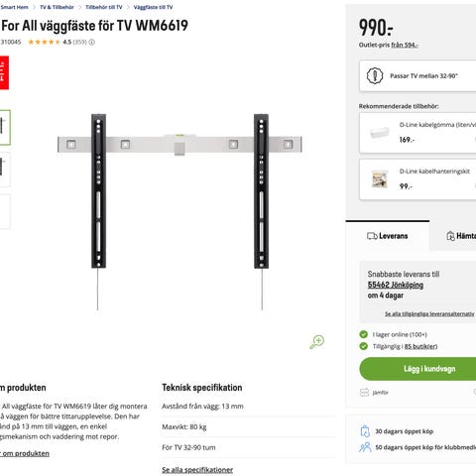
Task: Switch to the Hämta pickup tab
Action: pos(461,236)
